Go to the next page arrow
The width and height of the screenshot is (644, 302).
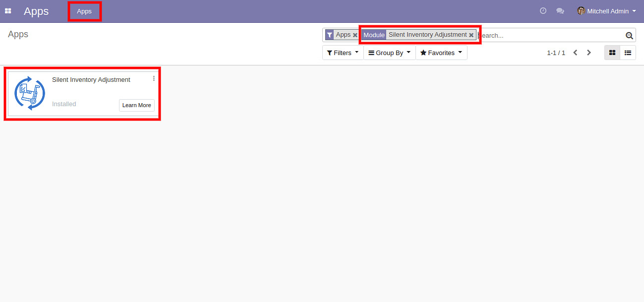(x=589, y=53)
